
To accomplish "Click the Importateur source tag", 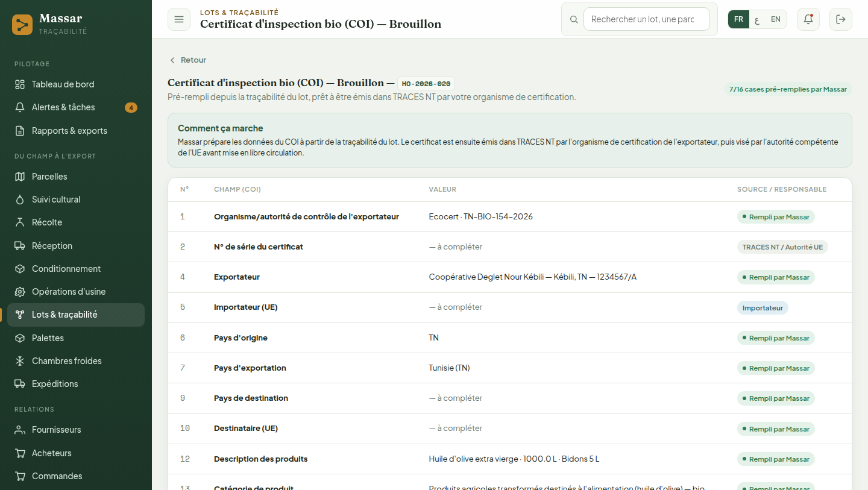I will [763, 308].
